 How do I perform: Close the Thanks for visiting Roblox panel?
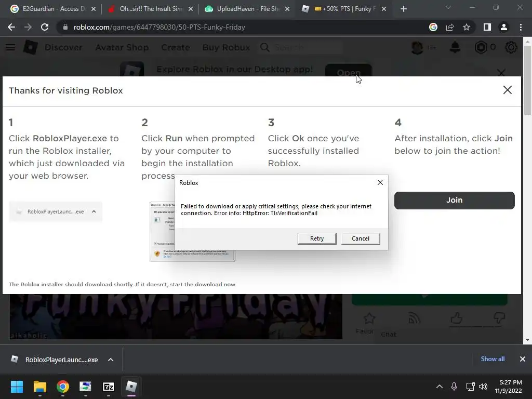[507, 90]
